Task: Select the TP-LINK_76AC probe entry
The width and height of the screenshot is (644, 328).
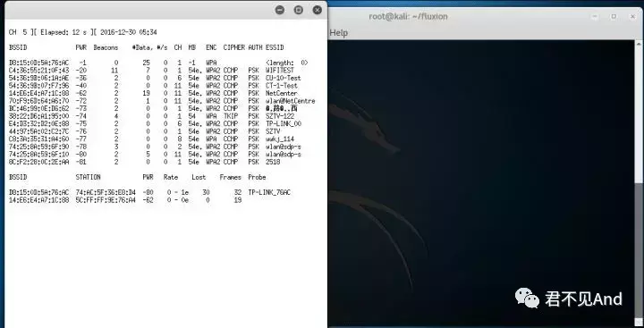Action: click(x=269, y=192)
